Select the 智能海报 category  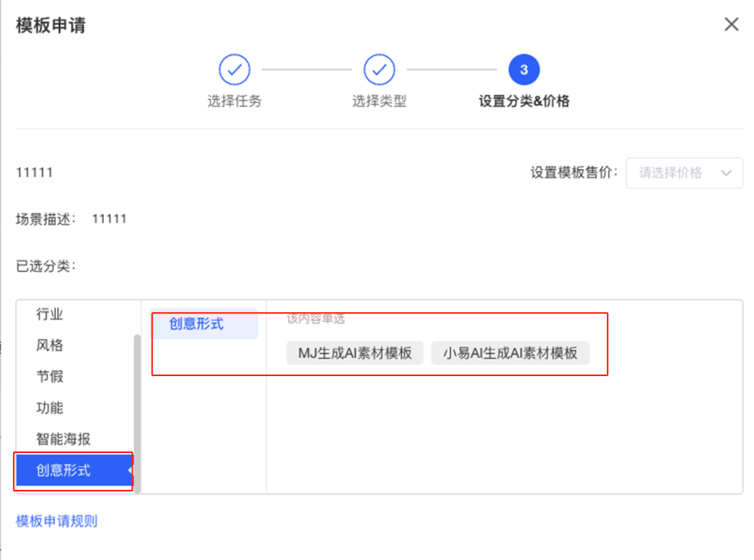63,439
